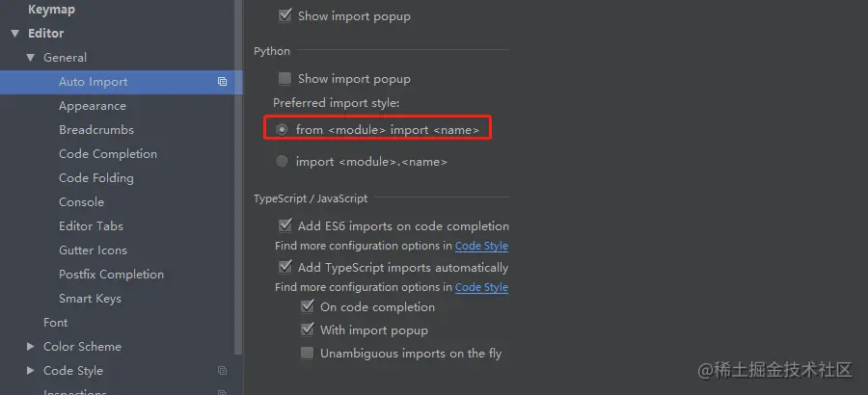Collapse the General tree node
Screen dimensions: 868x395
coord(31,58)
